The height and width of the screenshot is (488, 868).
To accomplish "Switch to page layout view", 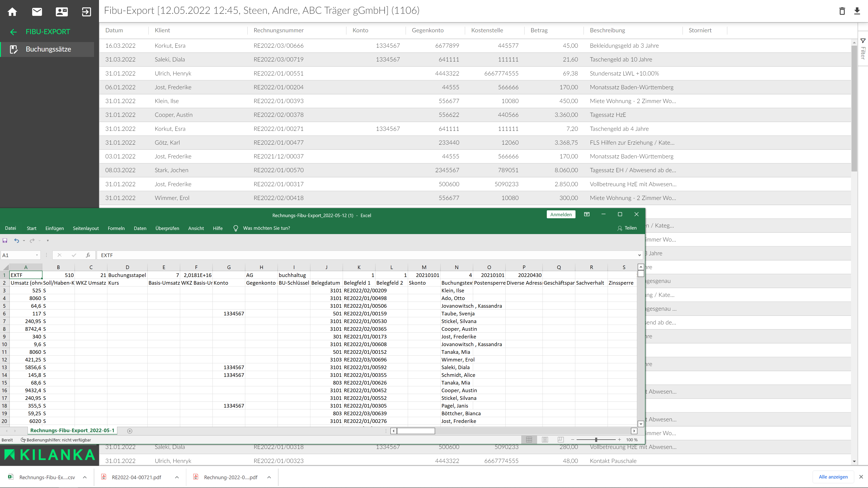I will pos(545,439).
